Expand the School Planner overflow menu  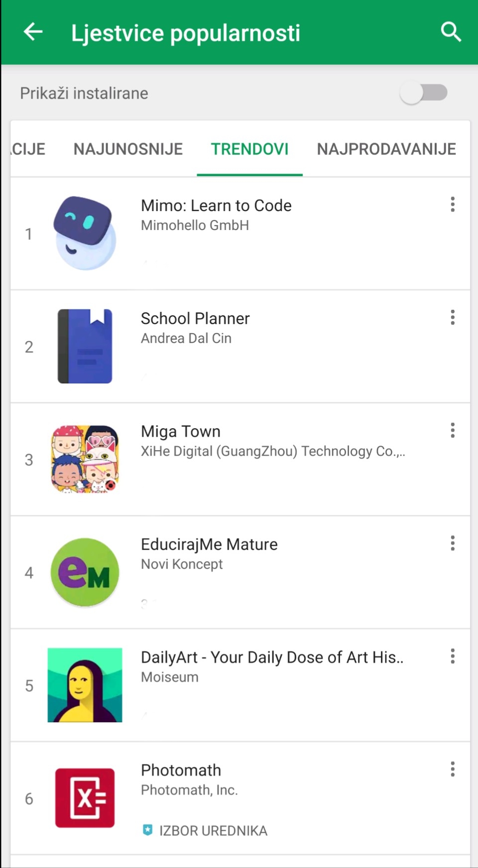click(x=452, y=317)
